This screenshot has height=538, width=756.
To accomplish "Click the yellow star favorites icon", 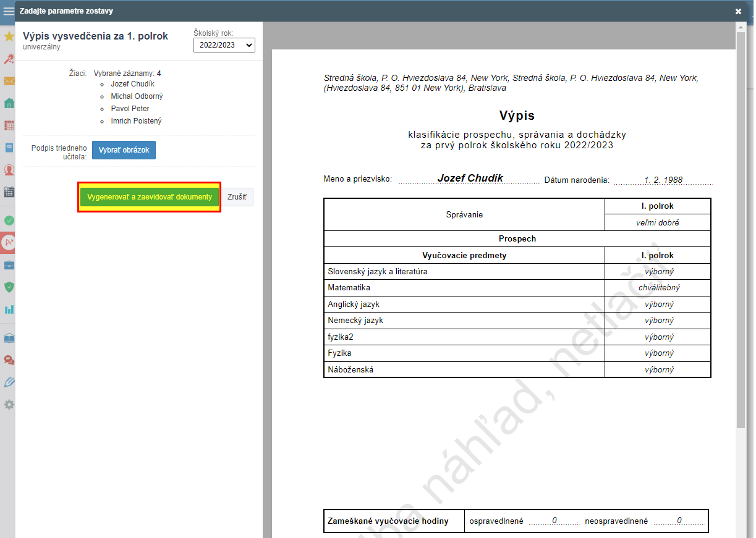I will [x=9, y=36].
